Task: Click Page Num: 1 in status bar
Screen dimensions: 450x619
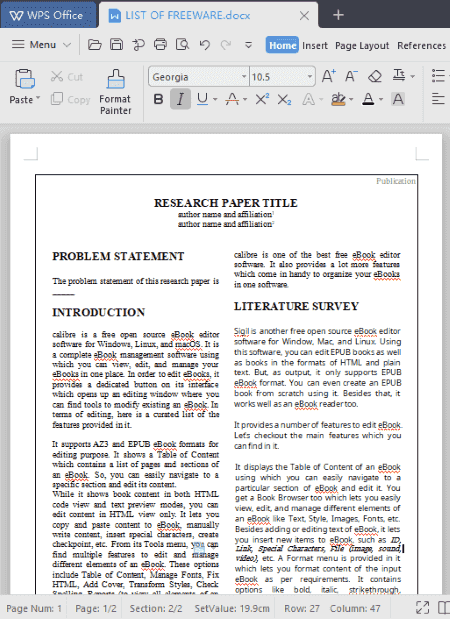Action: click(34, 608)
